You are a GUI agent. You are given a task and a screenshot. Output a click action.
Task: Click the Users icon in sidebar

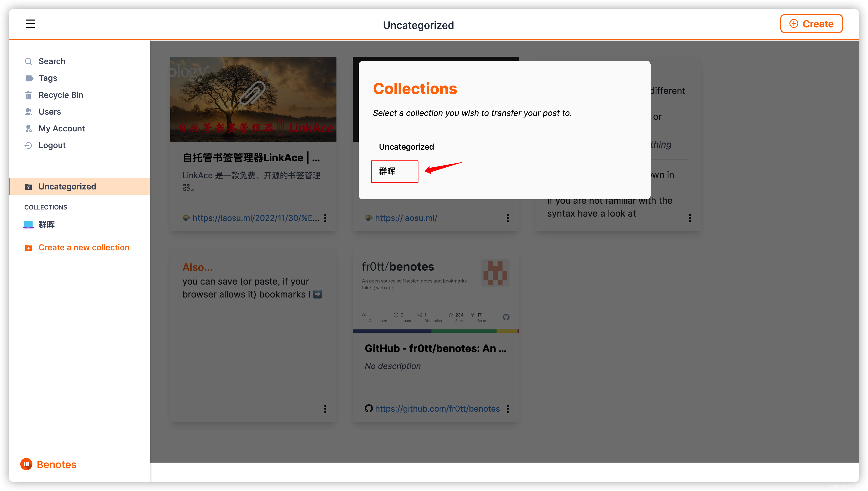(x=28, y=112)
